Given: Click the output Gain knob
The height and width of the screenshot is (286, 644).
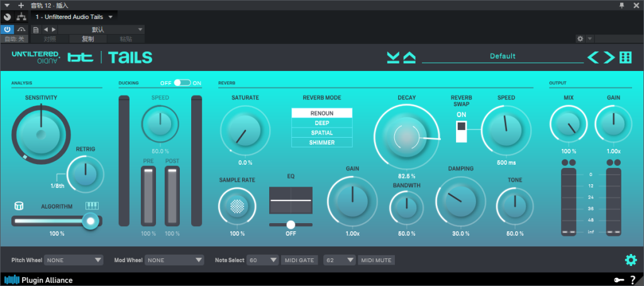Looking at the screenshot, I should pos(613,124).
